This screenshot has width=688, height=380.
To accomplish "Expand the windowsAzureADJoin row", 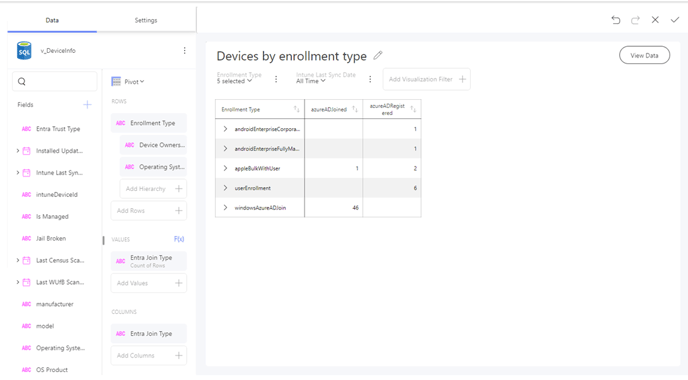I will pos(225,208).
